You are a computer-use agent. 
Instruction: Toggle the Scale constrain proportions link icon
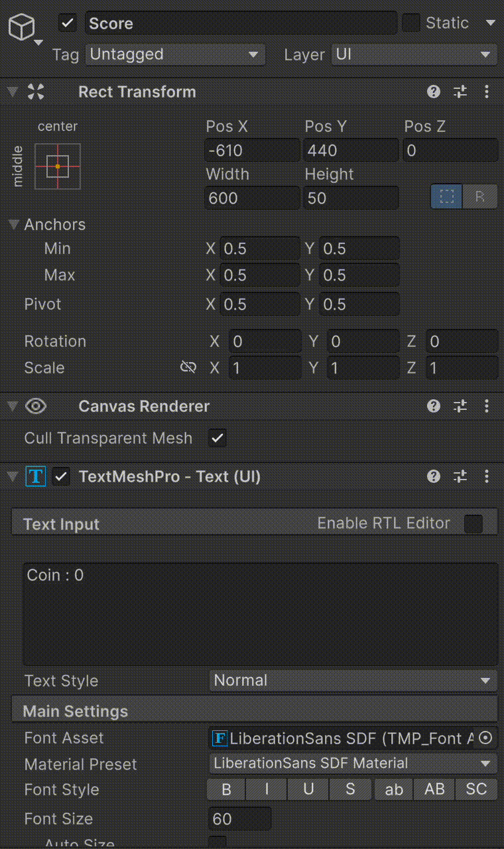pyautogui.click(x=188, y=367)
